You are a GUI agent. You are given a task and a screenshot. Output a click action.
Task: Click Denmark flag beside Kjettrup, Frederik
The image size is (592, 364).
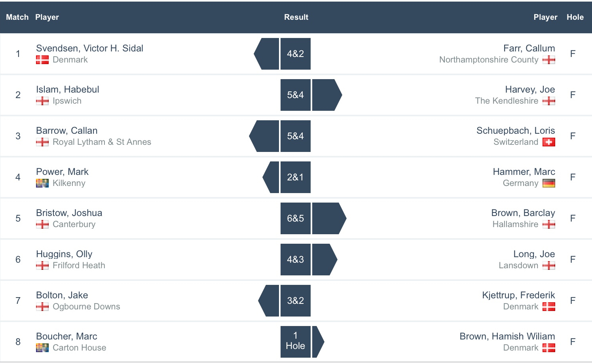tap(548, 307)
